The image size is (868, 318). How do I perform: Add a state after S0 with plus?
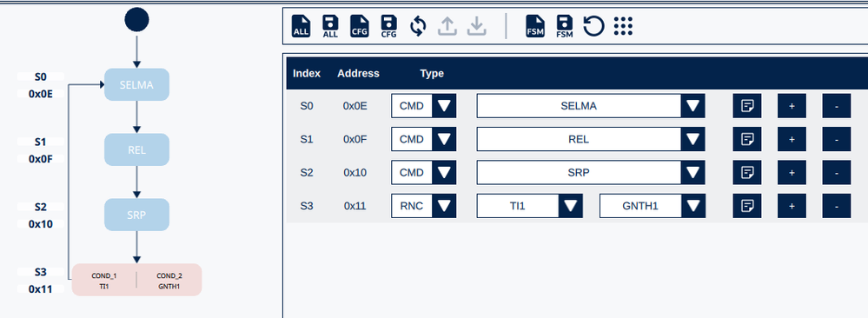[792, 106]
